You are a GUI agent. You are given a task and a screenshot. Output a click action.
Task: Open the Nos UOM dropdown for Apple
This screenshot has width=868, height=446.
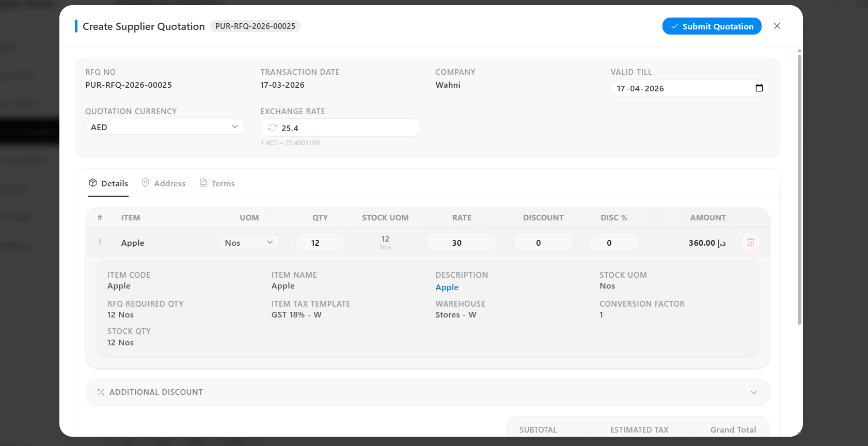coord(249,243)
